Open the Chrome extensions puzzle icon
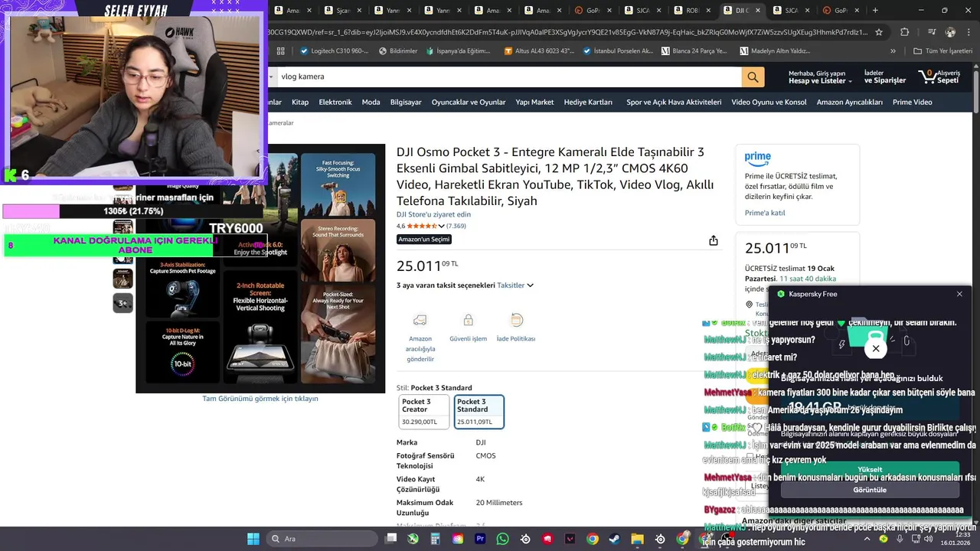 click(905, 32)
